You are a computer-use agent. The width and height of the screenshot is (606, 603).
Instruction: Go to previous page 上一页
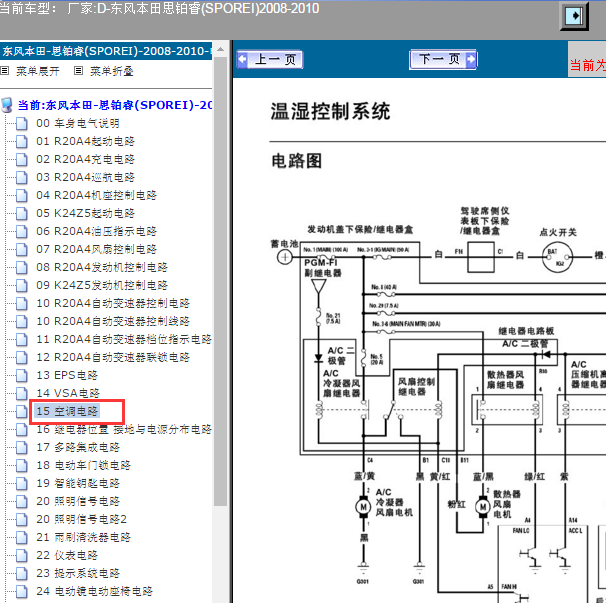click(269, 60)
